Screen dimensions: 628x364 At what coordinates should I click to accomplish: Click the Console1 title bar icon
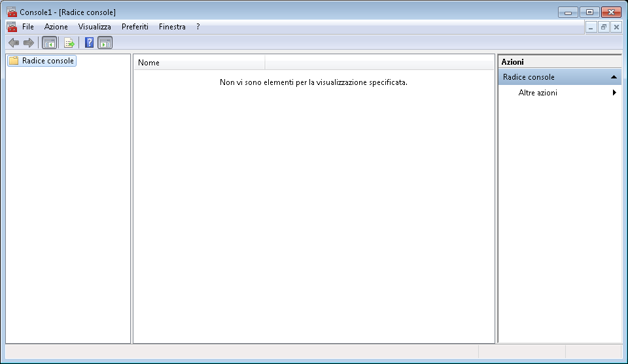[x=12, y=12]
